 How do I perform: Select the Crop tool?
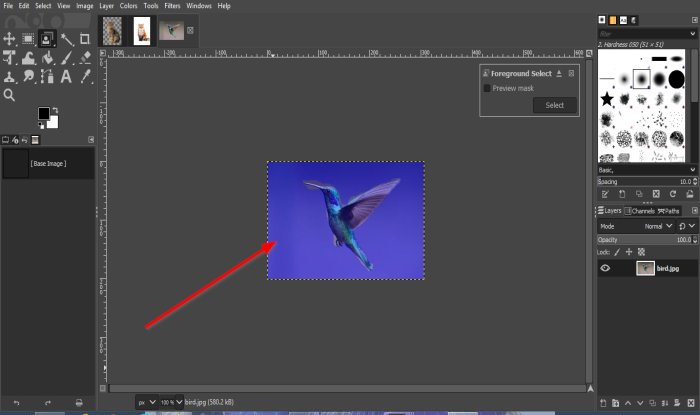84,39
